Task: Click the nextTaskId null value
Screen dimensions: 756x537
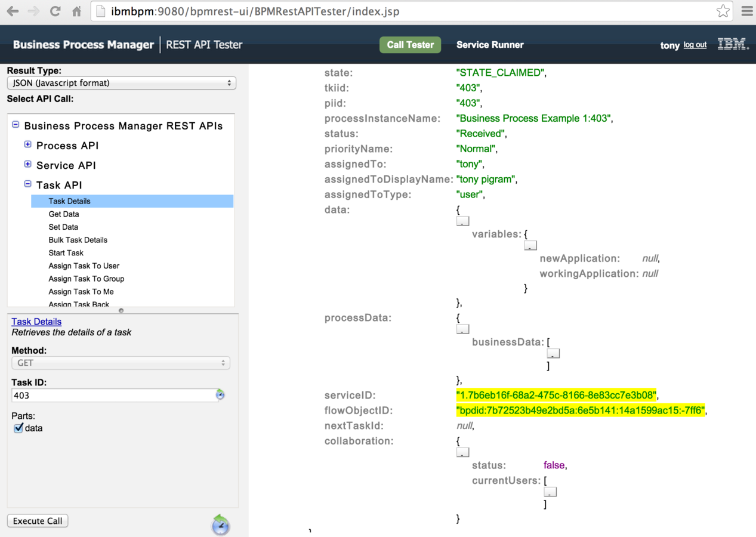Action: pos(464,426)
